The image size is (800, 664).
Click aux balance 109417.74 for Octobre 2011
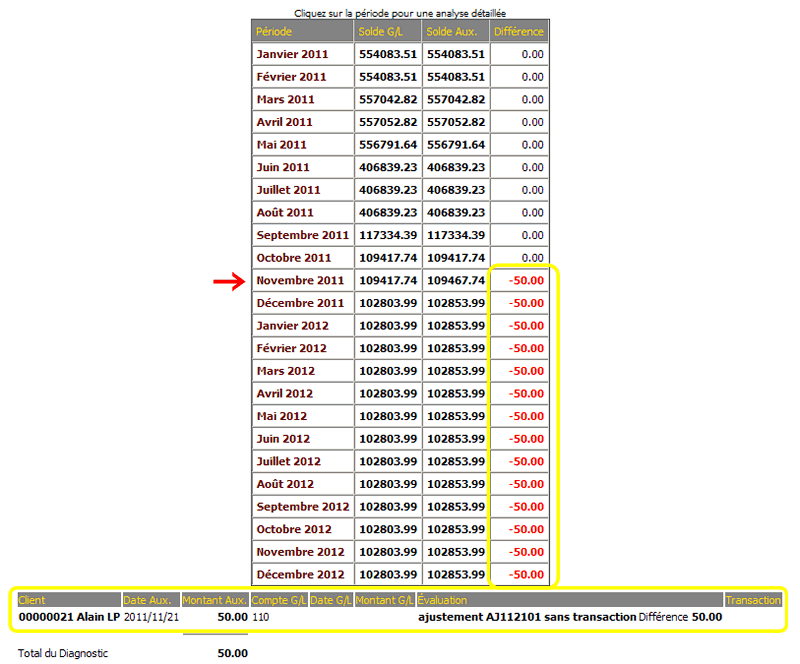456,258
